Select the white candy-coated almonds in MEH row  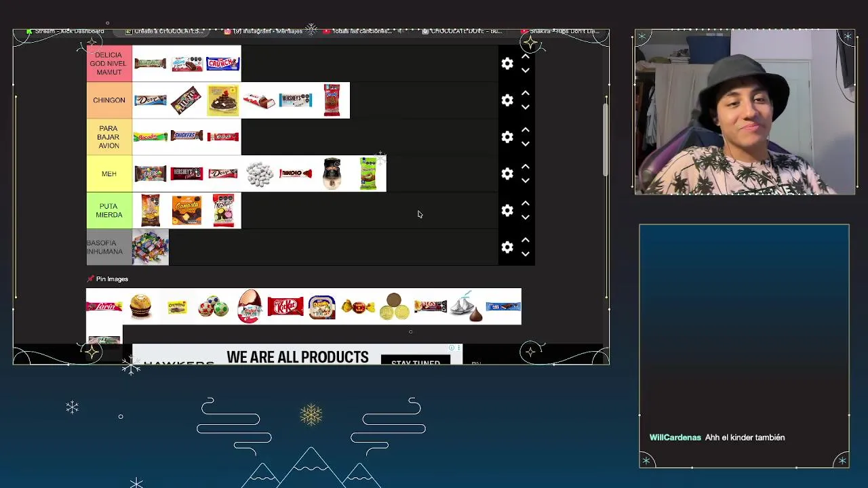click(x=259, y=174)
